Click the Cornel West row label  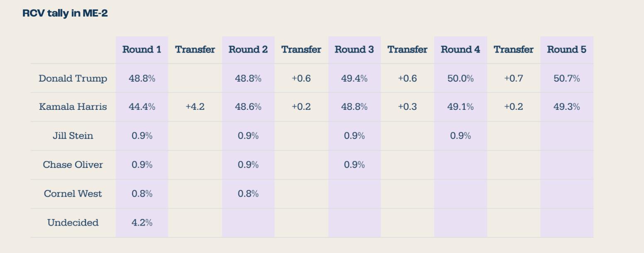[73, 194]
